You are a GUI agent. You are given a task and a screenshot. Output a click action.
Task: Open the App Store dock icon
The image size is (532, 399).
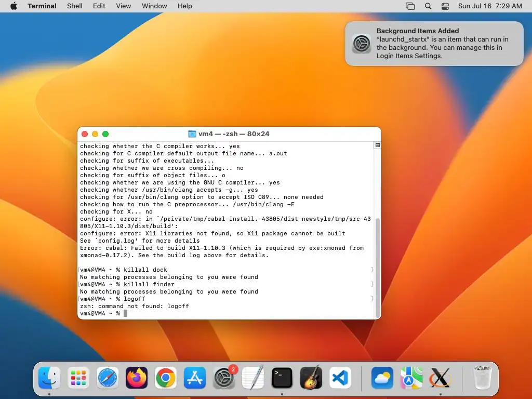[x=195, y=378]
